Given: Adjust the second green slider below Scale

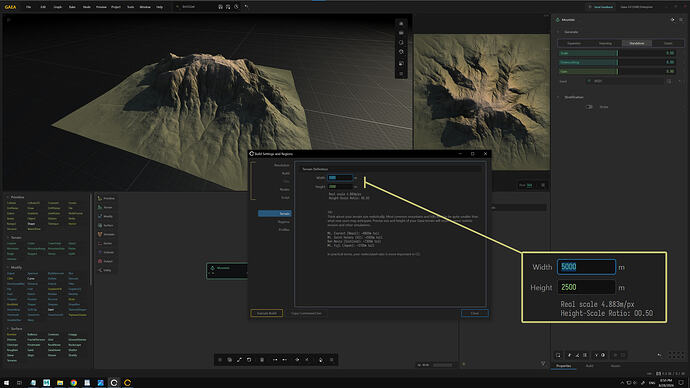Looking at the screenshot, I should 617,62.
